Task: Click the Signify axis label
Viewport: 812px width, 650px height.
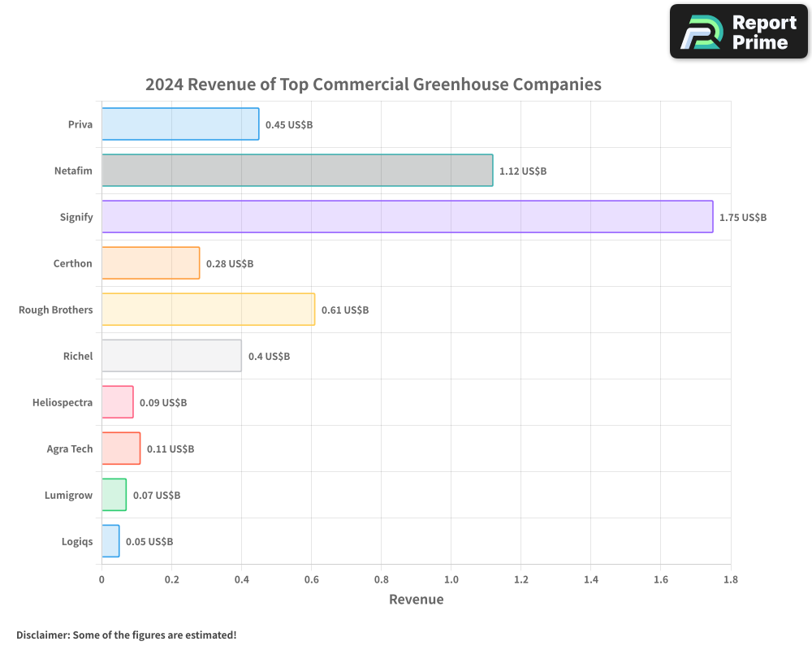Action: click(x=76, y=217)
